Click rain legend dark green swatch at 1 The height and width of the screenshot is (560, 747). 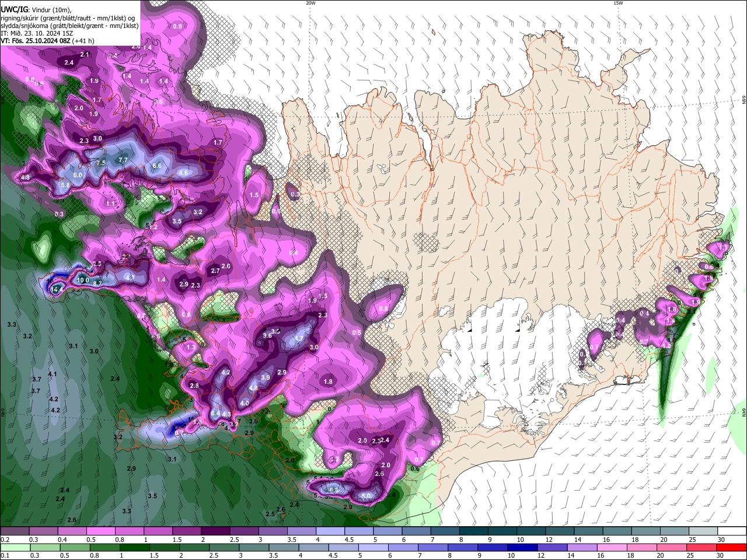click(134, 547)
